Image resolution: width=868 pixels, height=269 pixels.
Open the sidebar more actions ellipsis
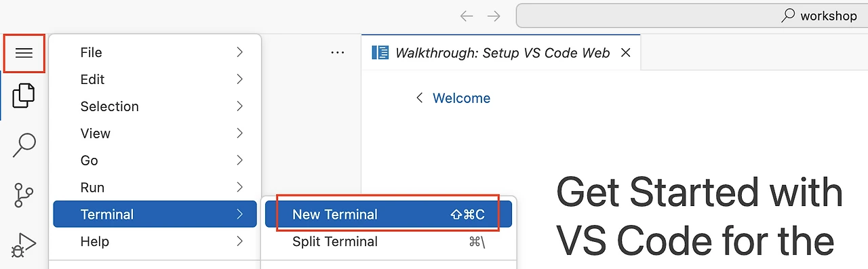(x=338, y=53)
